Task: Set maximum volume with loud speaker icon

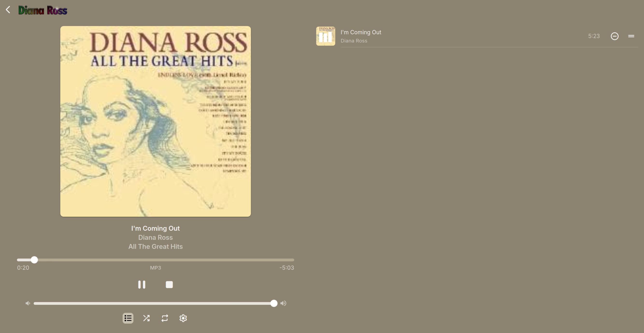Action: (283, 303)
